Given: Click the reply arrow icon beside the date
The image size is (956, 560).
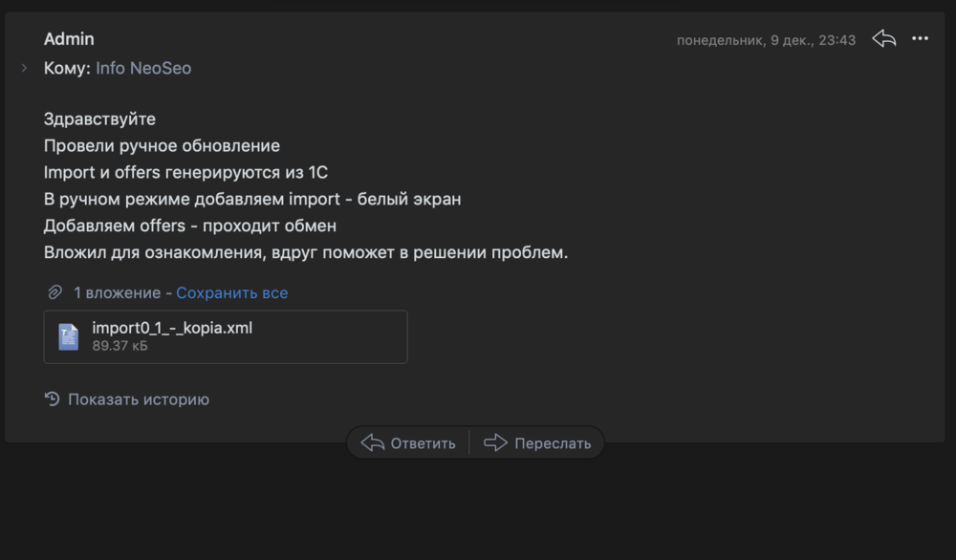Looking at the screenshot, I should point(883,39).
